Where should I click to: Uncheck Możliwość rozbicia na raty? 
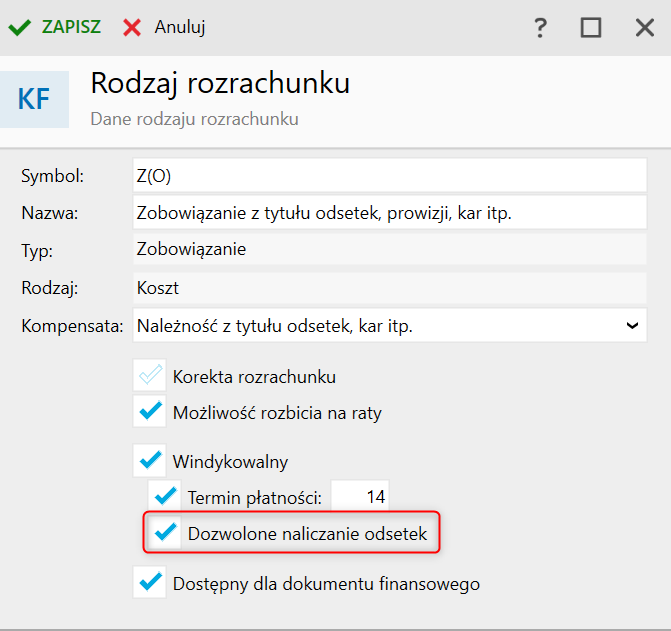click(150, 410)
